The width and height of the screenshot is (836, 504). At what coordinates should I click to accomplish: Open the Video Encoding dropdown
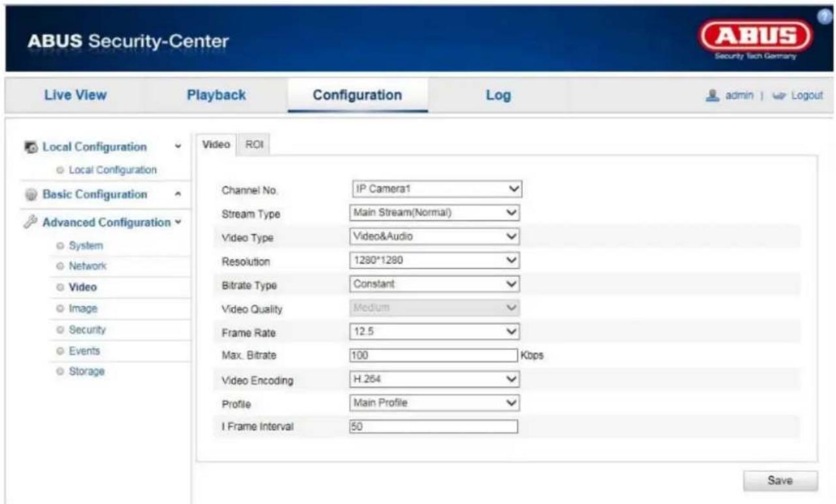[x=435, y=379]
